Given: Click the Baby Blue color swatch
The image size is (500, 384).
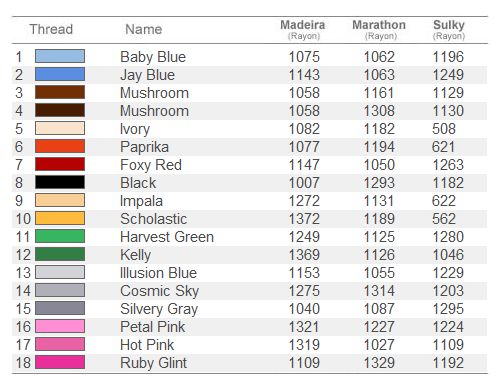Looking at the screenshot, I should click(60, 56).
